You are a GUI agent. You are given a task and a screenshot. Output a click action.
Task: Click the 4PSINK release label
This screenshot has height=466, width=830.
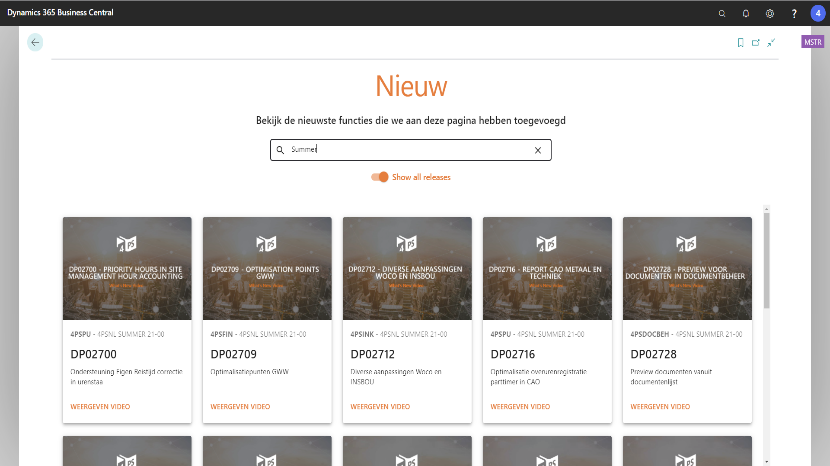(x=399, y=334)
